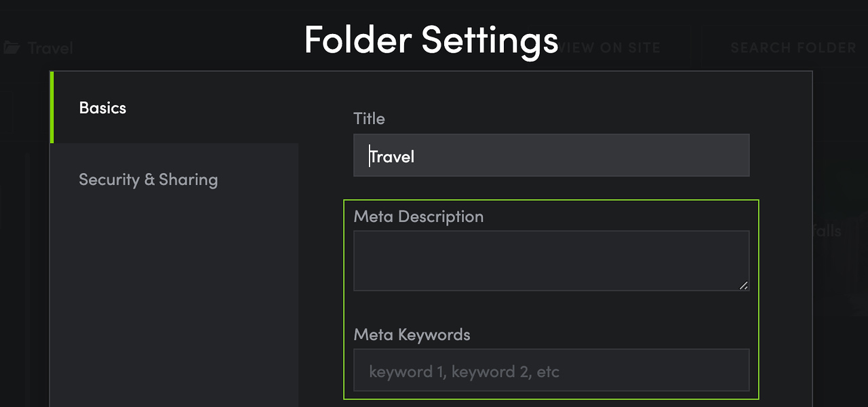Click the Title field label
Viewport: 868px width, 407px height.
369,119
